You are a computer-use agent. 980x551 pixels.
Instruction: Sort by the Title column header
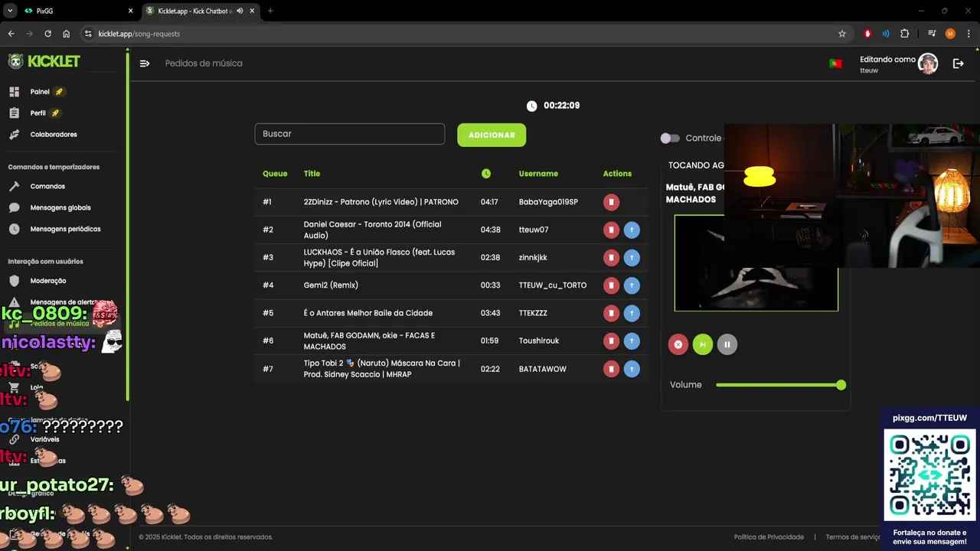pyautogui.click(x=312, y=174)
